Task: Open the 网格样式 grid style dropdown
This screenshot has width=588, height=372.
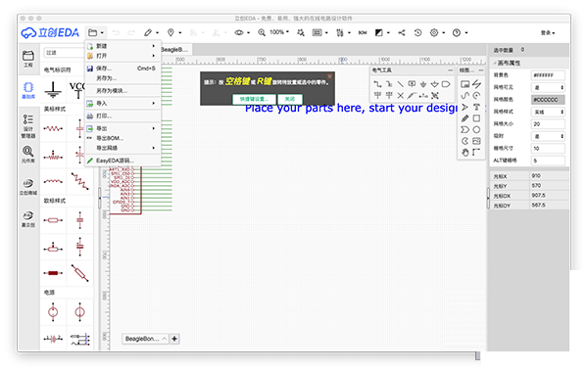Action: coord(548,112)
